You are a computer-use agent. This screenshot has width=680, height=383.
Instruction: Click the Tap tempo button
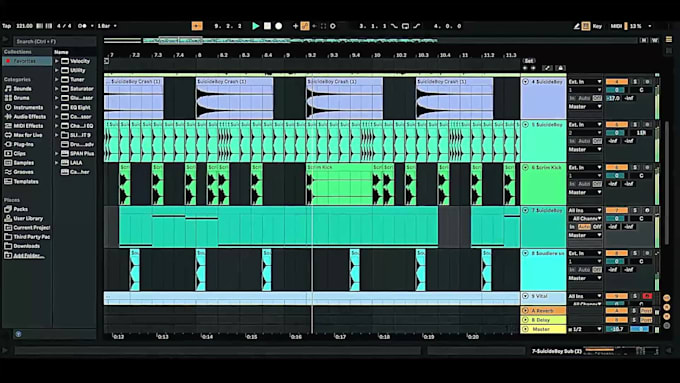[x=7, y=26]
